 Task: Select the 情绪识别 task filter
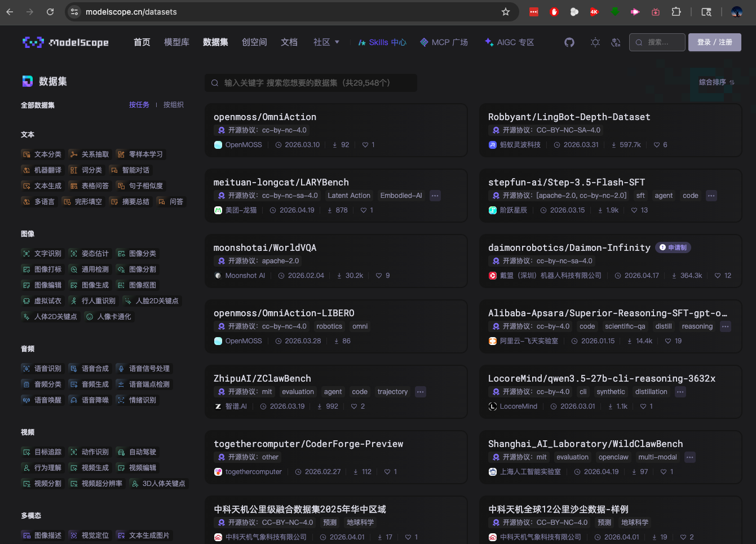click(136, 400)
